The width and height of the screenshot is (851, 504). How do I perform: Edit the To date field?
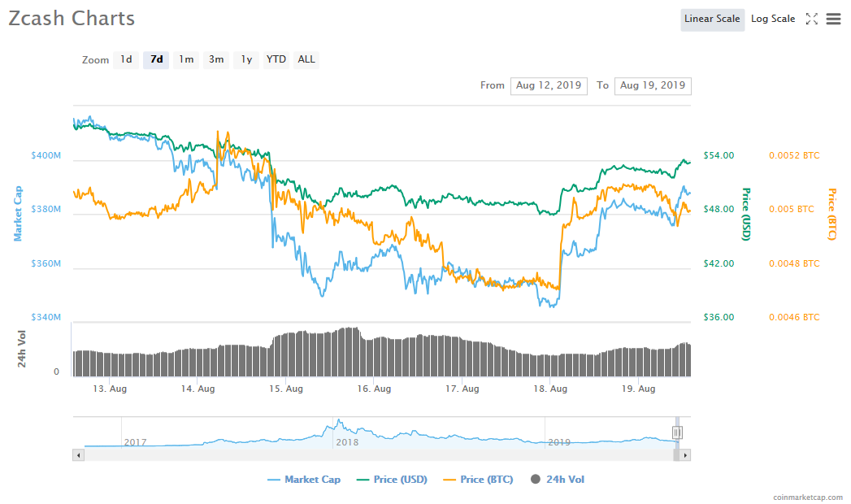click(653, 85)
